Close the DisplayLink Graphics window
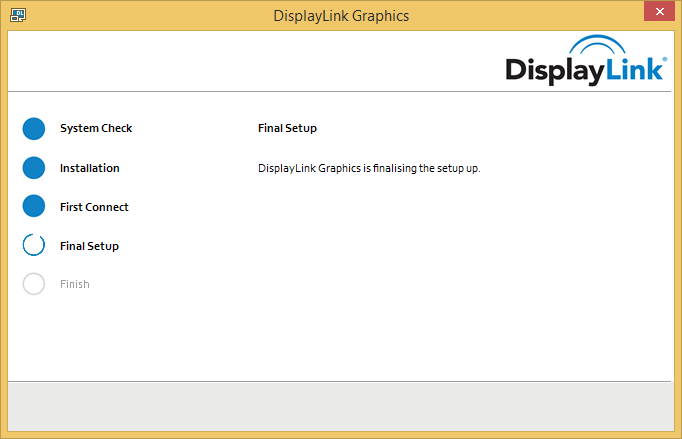 (659, 11)
